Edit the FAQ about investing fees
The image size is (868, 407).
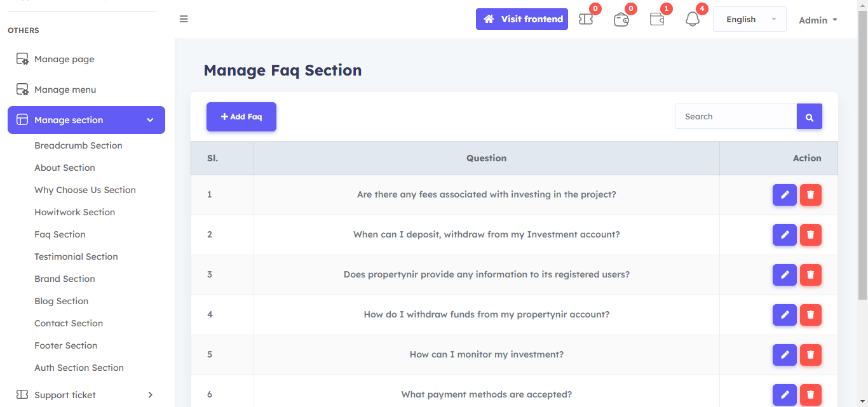(784, 195)
